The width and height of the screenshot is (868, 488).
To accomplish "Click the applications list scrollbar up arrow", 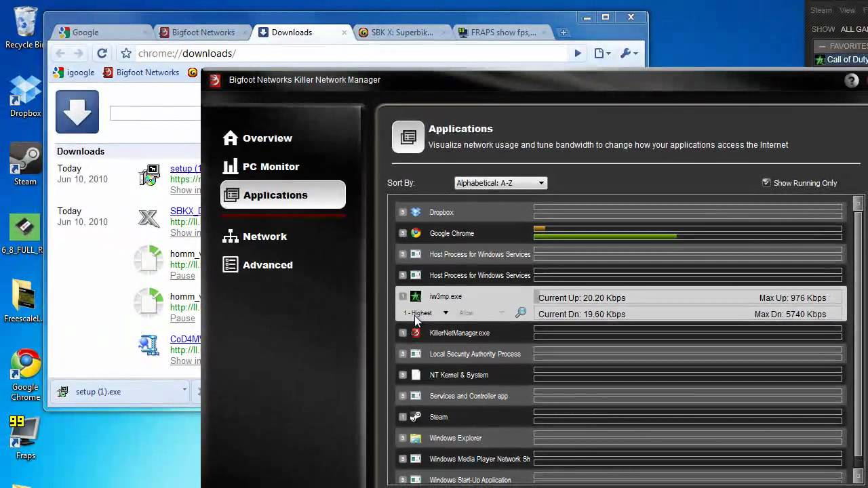I will (858, 202).
